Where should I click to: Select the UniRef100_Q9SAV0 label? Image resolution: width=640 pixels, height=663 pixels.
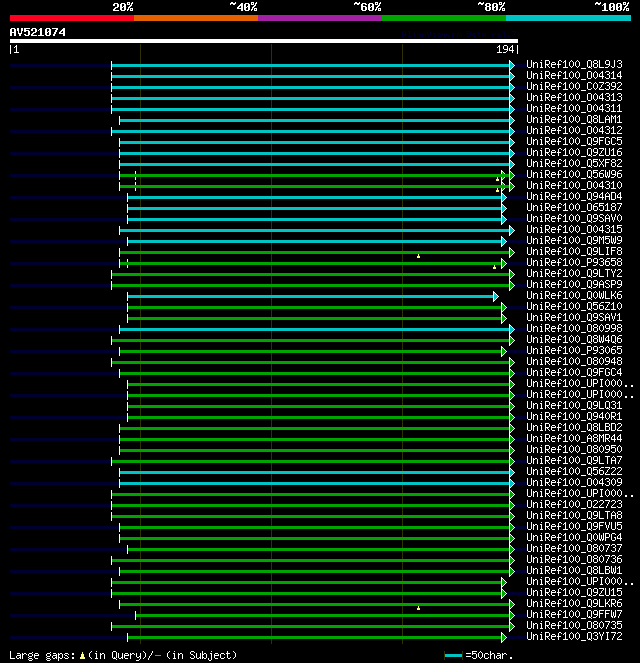pyautogui.click(x=574, y=218)
